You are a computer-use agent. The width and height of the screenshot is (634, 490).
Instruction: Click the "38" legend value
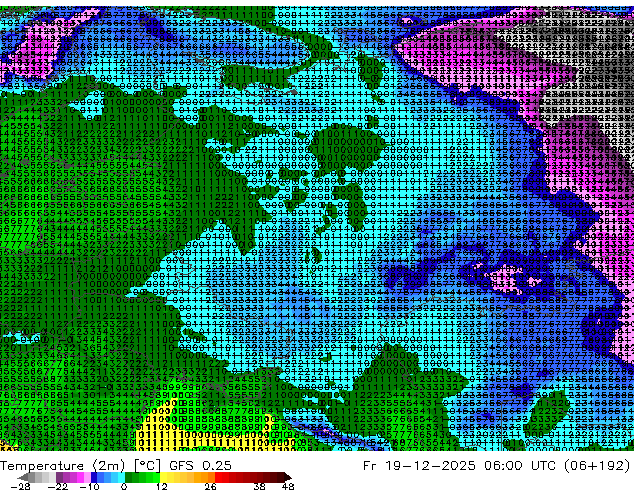(259, 486)
